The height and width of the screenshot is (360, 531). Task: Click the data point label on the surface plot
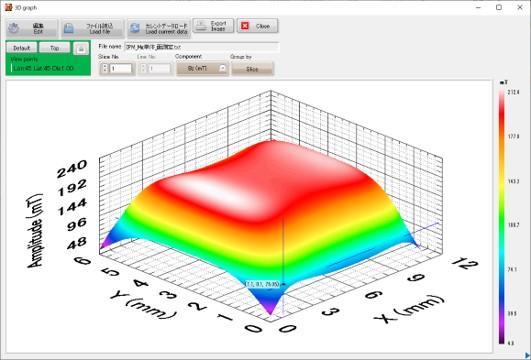click(x=262, y=284)
